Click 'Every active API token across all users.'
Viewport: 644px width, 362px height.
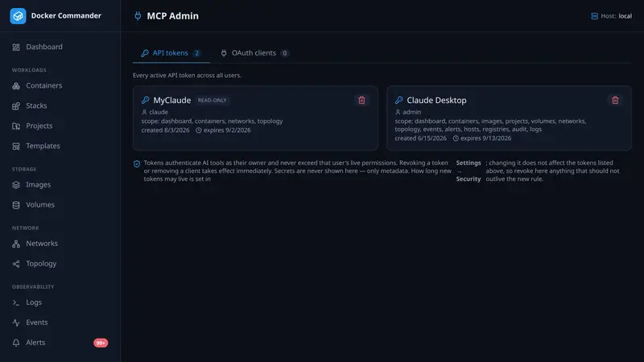pos(187,76)
